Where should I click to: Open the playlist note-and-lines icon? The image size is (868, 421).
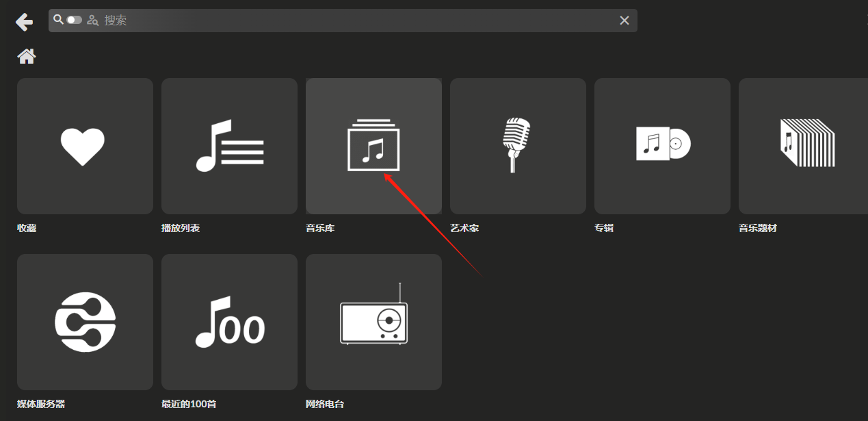click(x=229, y=146)
